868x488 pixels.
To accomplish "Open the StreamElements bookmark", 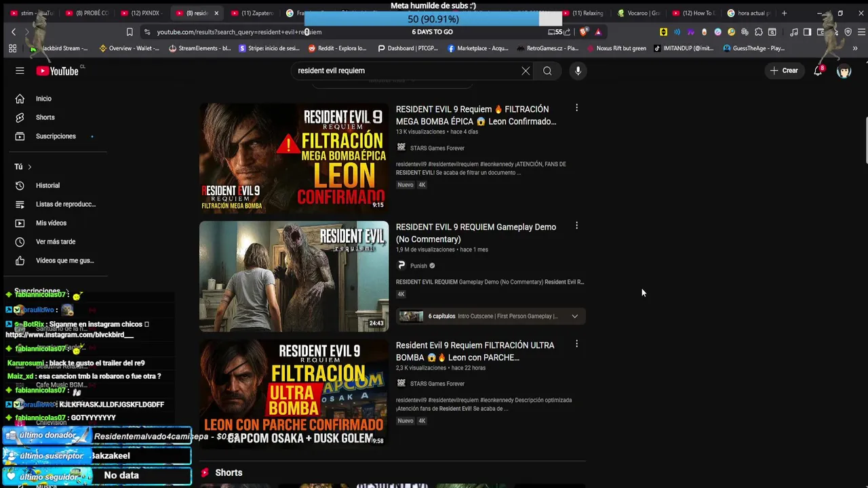I will pos(199,48).
